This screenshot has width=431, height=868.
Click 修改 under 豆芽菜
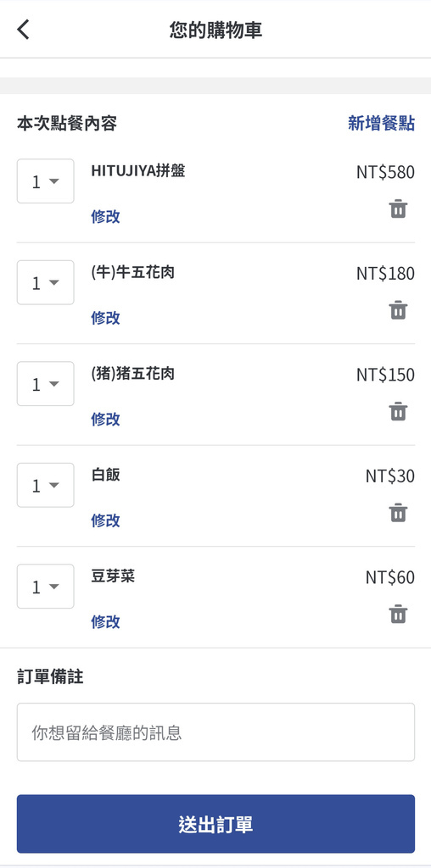point(105,621)
